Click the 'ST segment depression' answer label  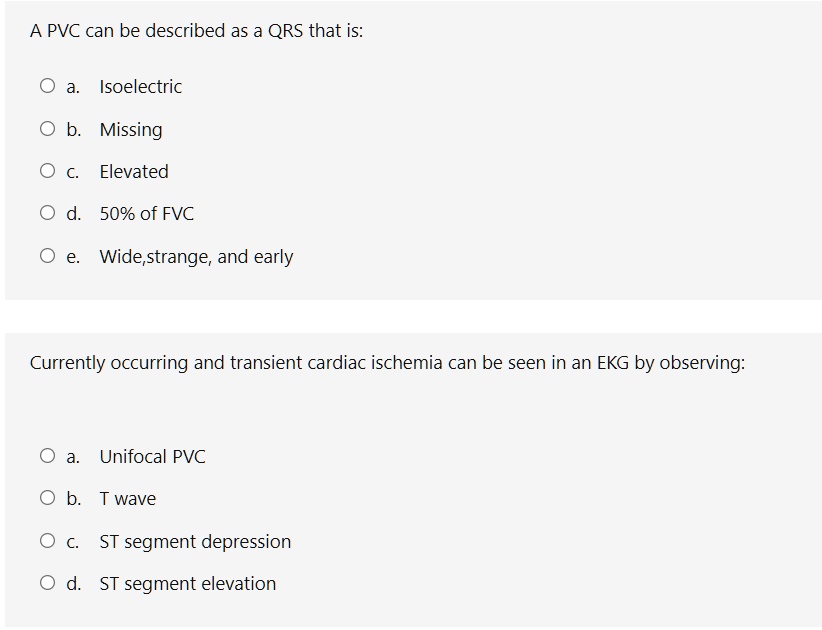click(195, 542)
